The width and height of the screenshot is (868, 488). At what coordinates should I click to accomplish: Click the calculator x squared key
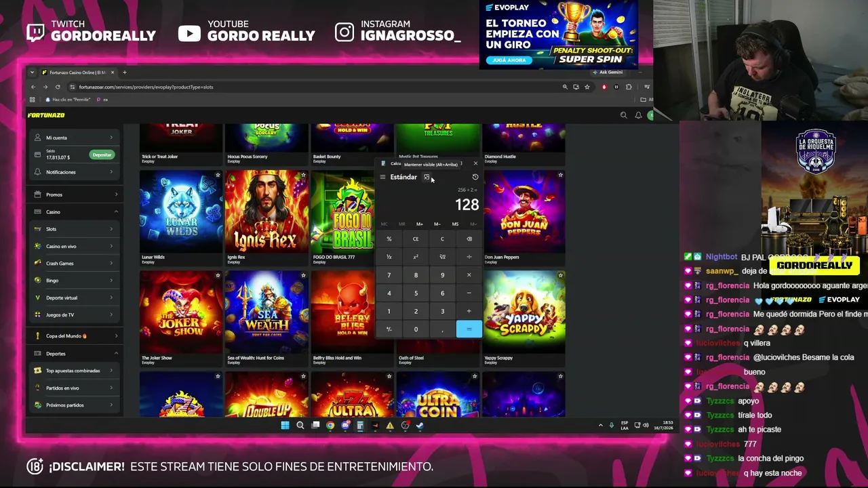point(416,257)
